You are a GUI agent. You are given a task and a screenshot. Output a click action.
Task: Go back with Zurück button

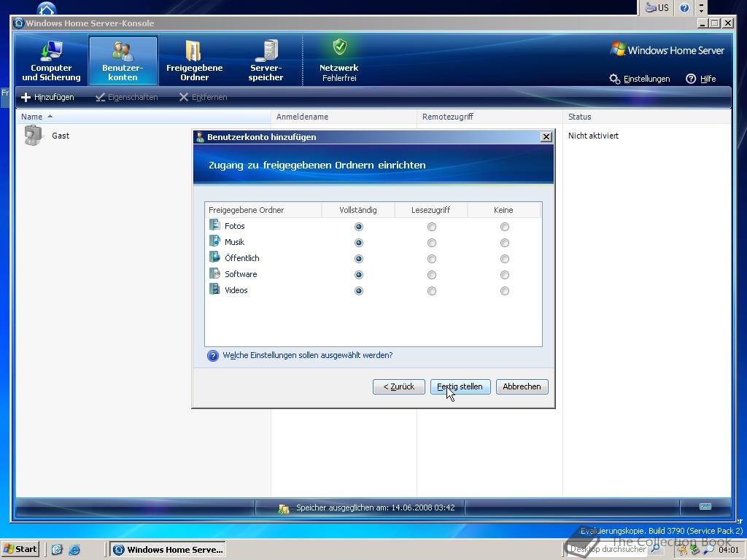399,386
